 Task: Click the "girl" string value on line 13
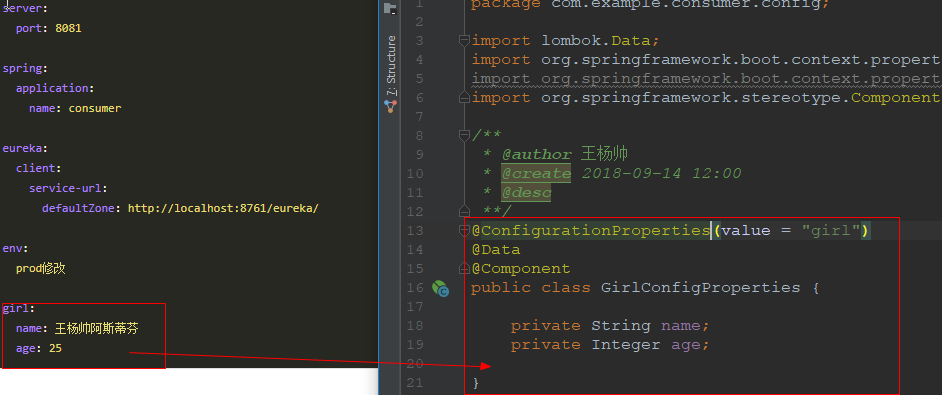point(831,230)
